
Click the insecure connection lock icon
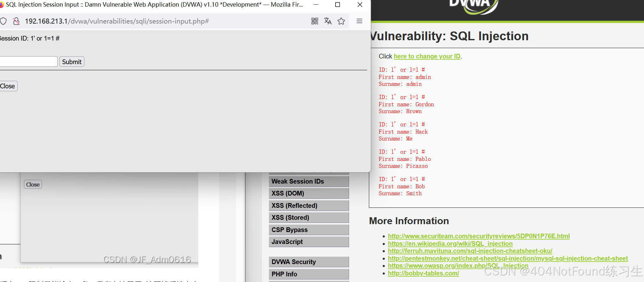16,21
